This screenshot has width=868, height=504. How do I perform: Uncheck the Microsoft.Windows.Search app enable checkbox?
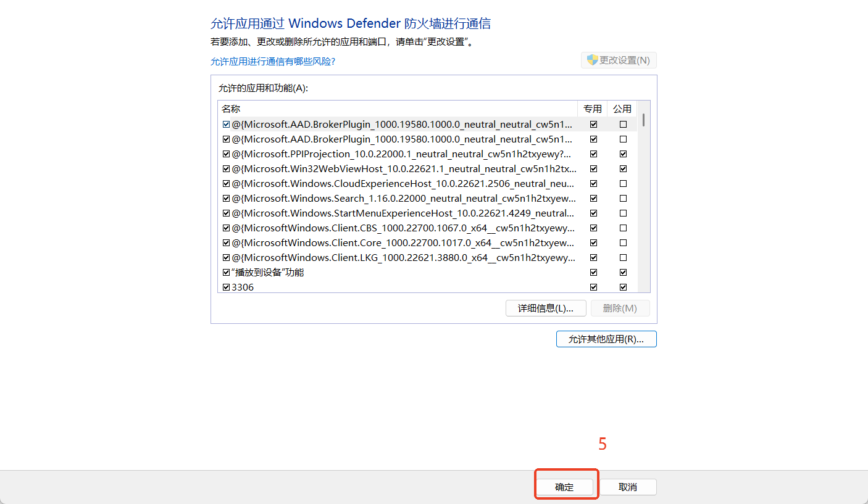coord(226,198)
